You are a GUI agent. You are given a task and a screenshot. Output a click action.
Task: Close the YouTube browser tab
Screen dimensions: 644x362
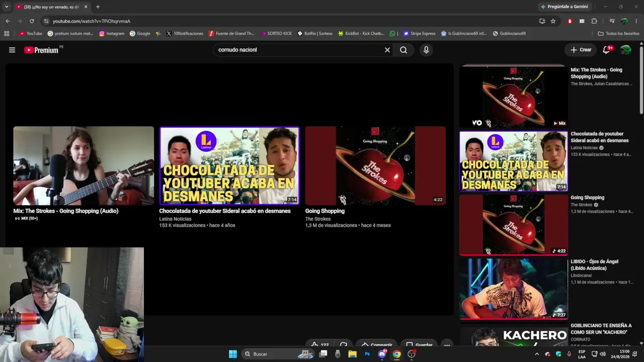[86, 7]
